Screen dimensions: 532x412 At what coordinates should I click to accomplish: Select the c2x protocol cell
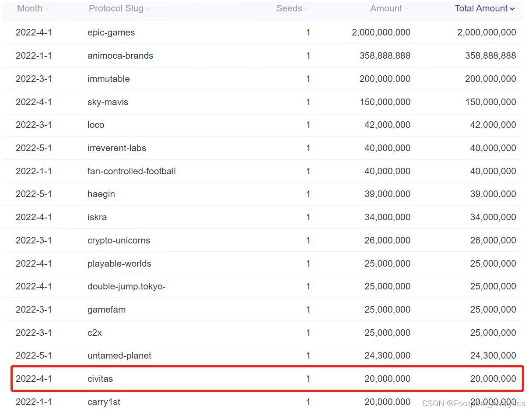[94, 333]
